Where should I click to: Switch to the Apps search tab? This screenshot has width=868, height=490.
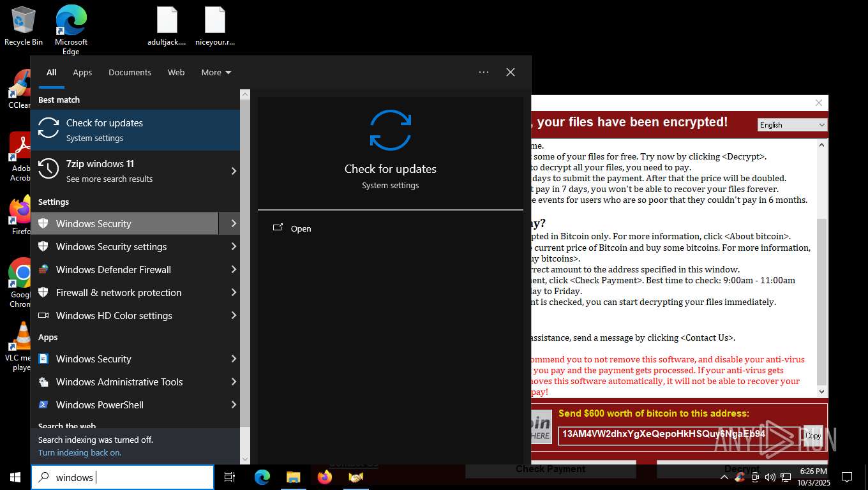pyautogui.click(x=82, y=72)
